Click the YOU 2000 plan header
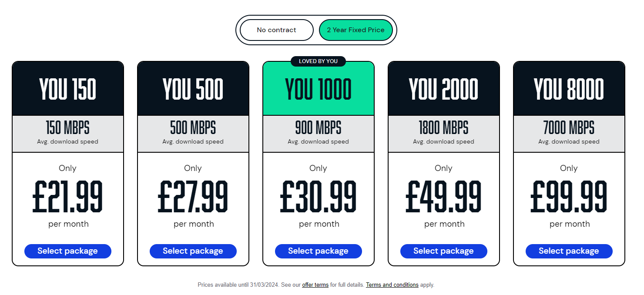 (443, 89)
